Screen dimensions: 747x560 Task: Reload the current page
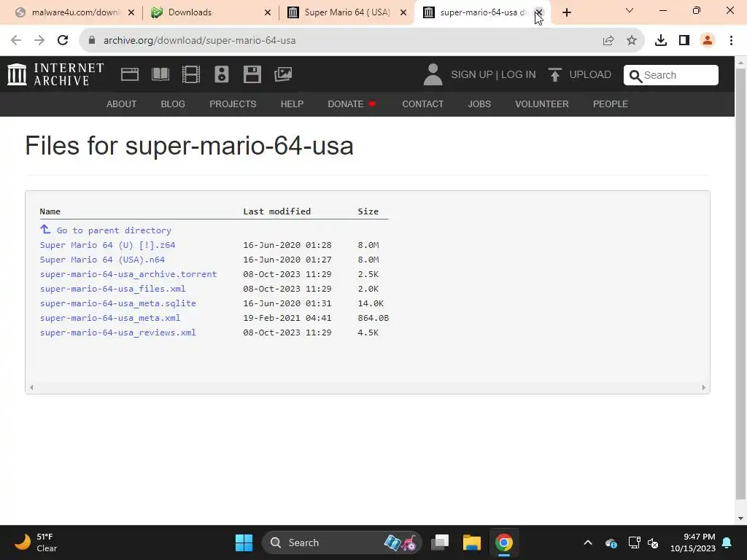tap(63, 41)
